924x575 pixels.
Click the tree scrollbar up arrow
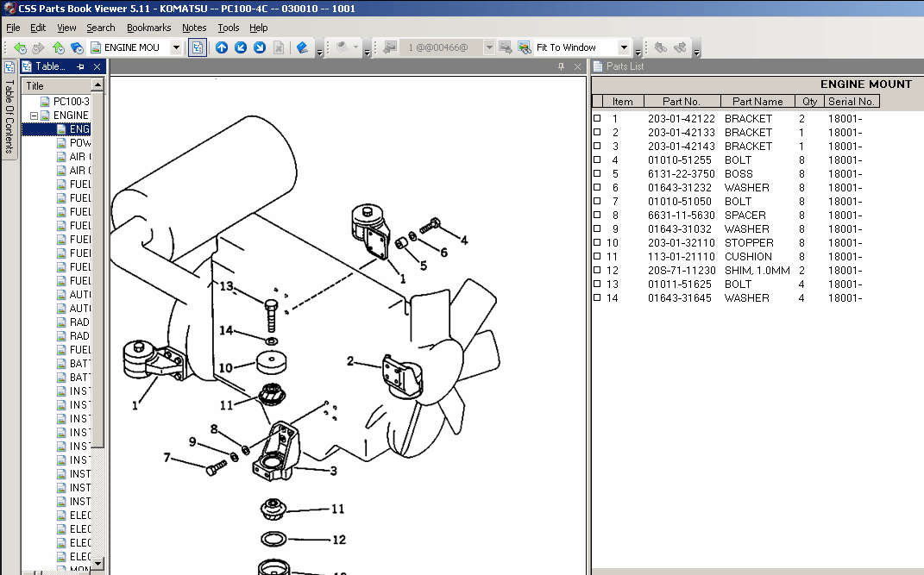click(97, 85)
